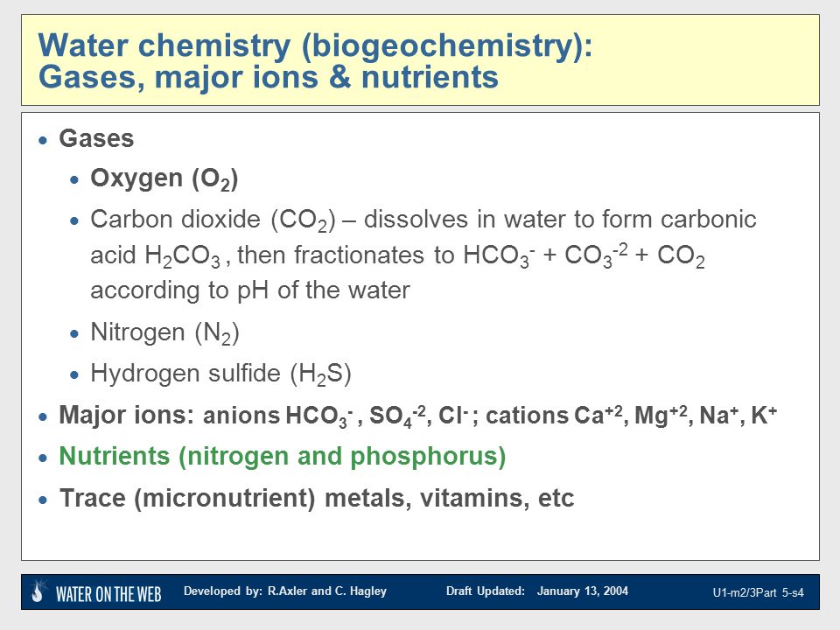Click the 'Draft Updated:' label in footer
Screen dimensions: 840x630
486,591
